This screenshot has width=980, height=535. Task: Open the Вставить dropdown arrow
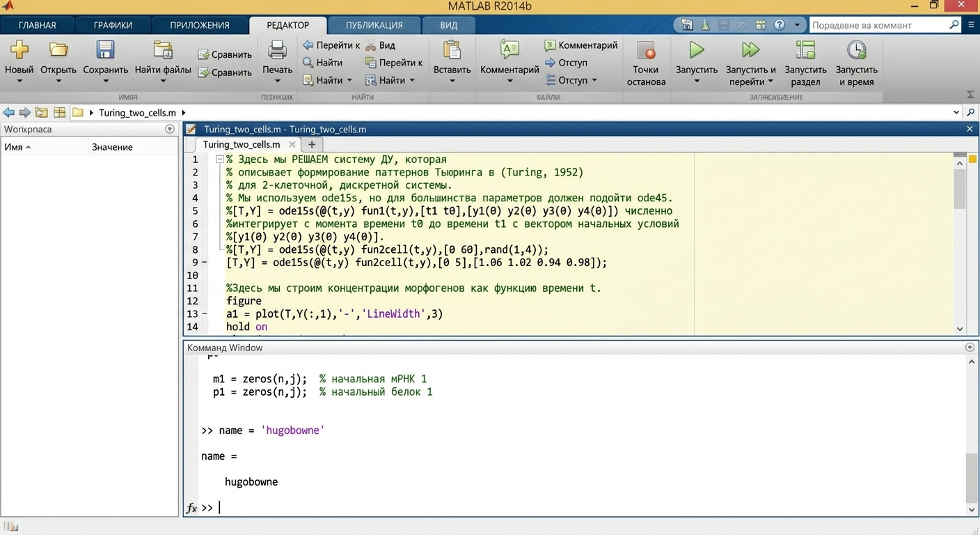point(452,82)
